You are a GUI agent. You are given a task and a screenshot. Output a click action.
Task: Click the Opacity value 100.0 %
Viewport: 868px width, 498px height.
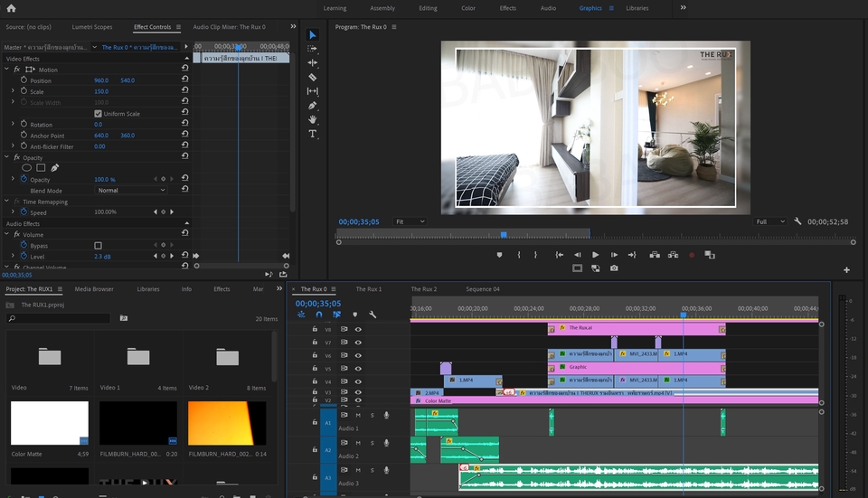tap(105, 179)
